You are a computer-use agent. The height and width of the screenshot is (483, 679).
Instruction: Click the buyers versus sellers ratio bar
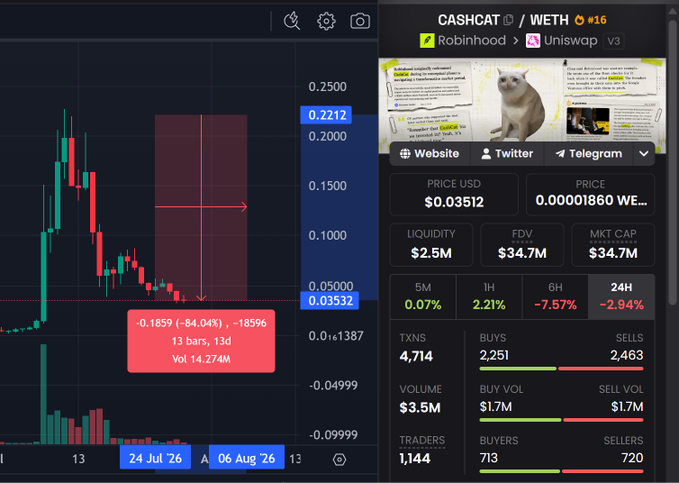(561, 471)
